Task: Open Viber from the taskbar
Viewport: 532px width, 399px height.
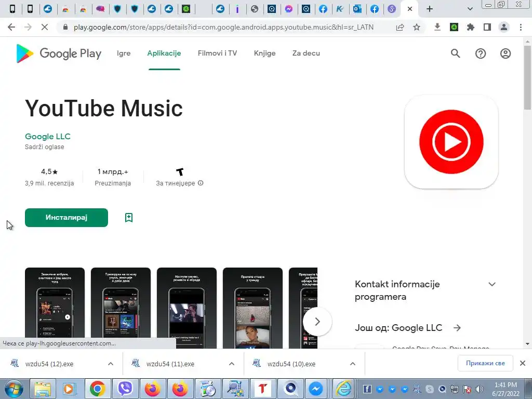Action: (x=125, y=389)
